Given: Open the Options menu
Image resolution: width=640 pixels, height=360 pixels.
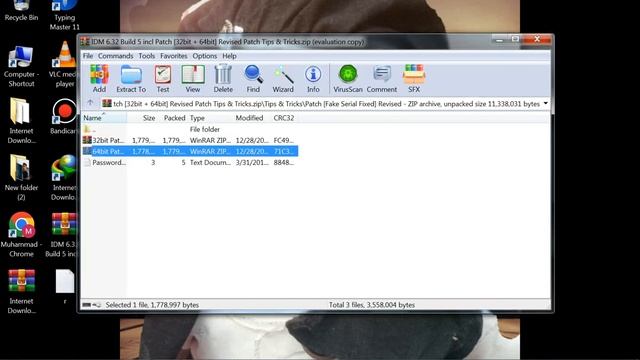Looking at the screenshot, I should [204, 56].
